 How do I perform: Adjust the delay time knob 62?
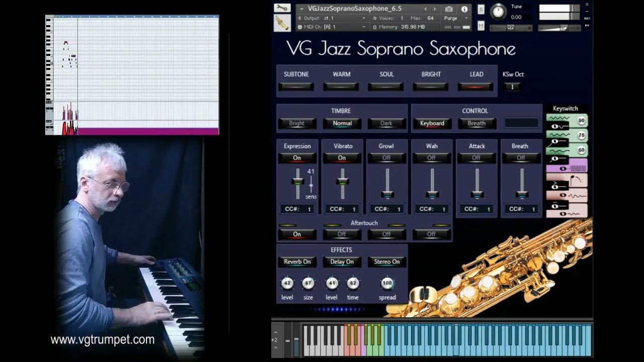click(353, 283)
